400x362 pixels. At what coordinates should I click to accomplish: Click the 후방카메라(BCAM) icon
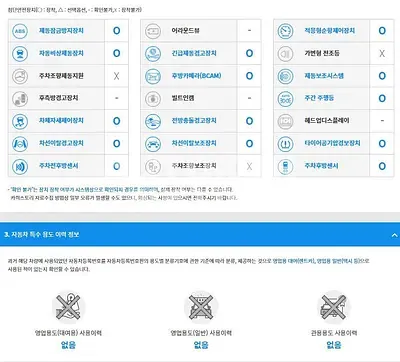153,76
